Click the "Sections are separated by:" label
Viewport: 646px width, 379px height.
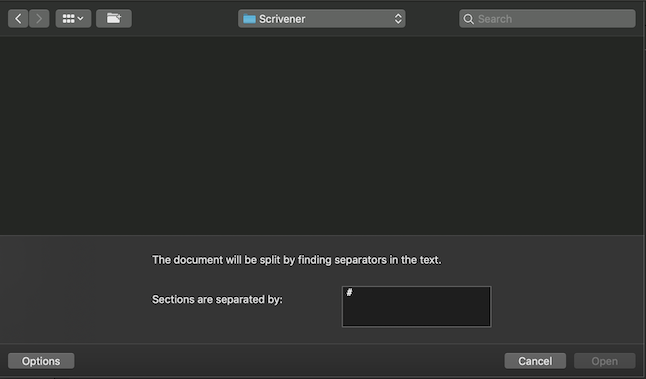tap(218, 299)
